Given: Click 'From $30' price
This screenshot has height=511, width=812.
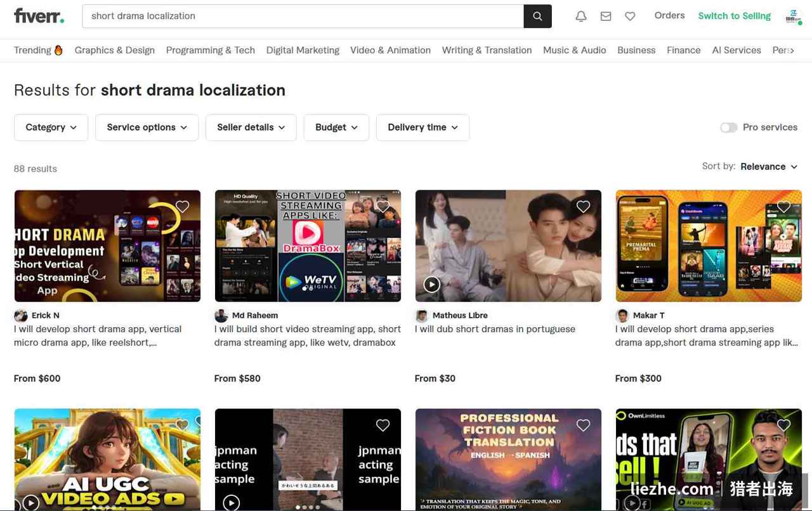Looking at the screenshot, I should click(435, 378).
